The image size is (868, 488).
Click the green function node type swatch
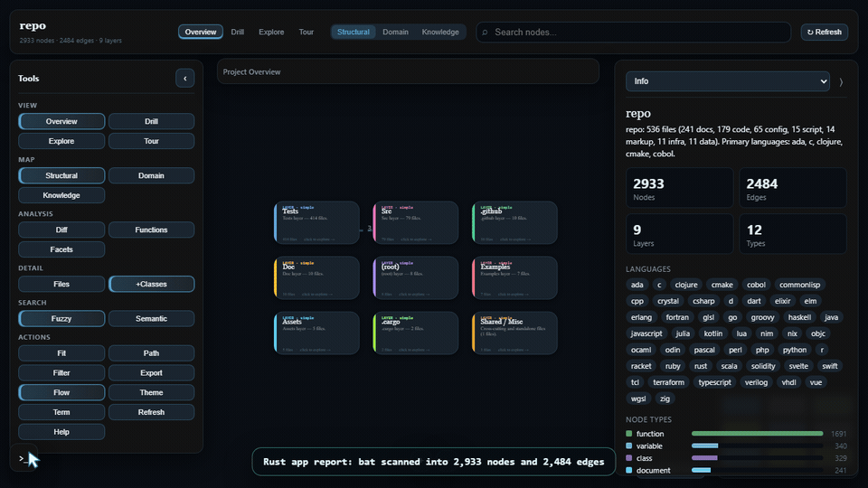tap(629, 434)
